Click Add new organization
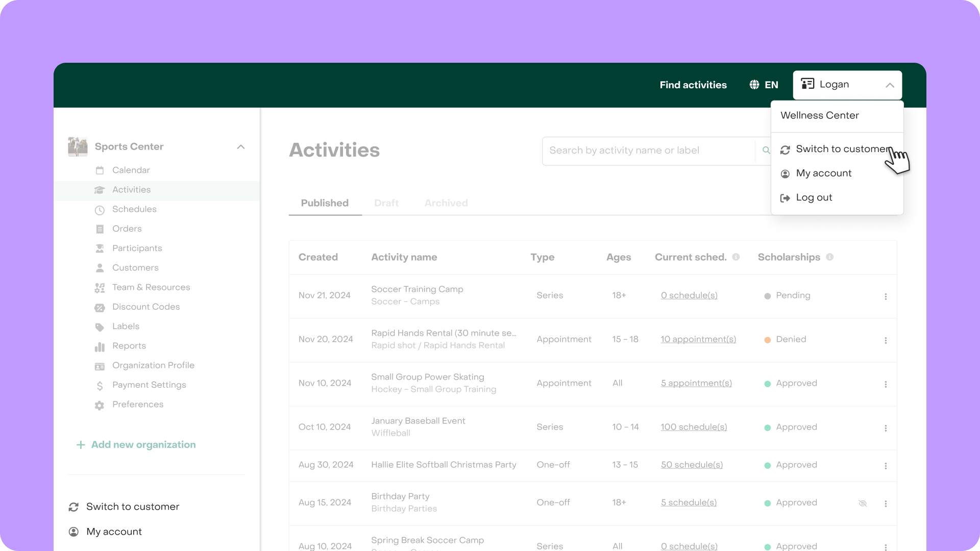The height and width of the screenshot is (551, 980). pos(136,445)
